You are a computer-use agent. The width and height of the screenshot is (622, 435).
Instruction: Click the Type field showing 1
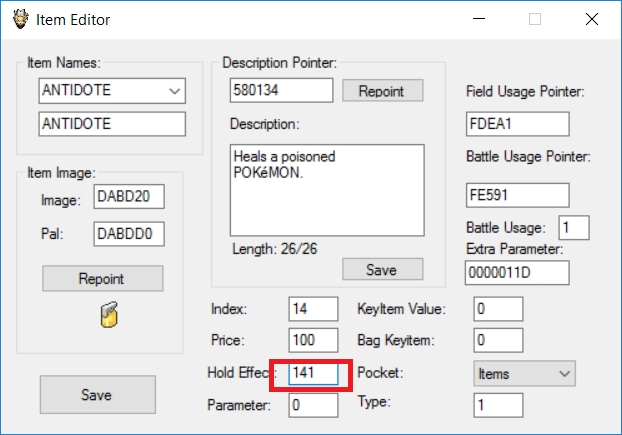click(x=498, y=405)
